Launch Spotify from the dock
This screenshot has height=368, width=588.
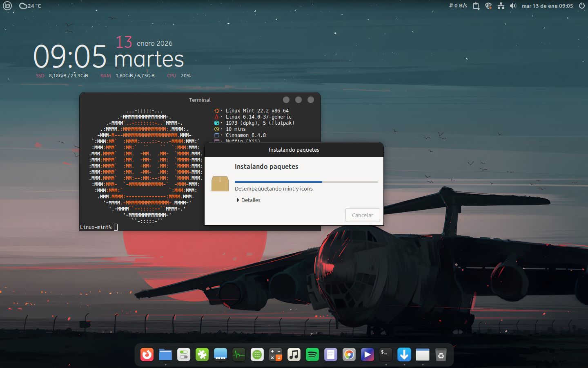coord(312,355)
